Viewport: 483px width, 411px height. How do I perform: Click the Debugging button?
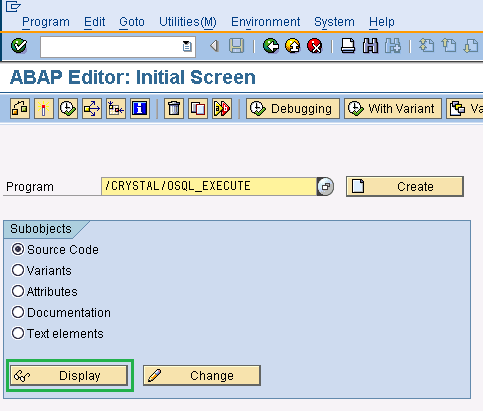pos(293,108)
